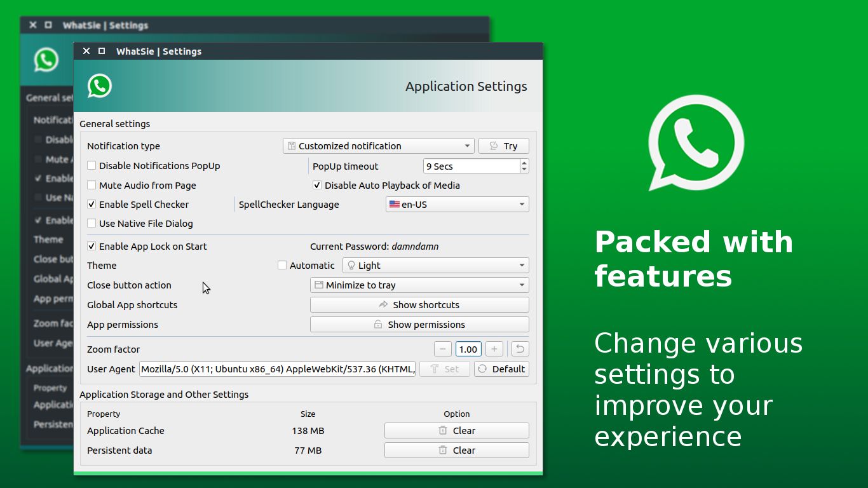The image size is (868, 488).
Task: Click the WhatsApp logo in front Settings header
Action: click(x=100, y=86)
